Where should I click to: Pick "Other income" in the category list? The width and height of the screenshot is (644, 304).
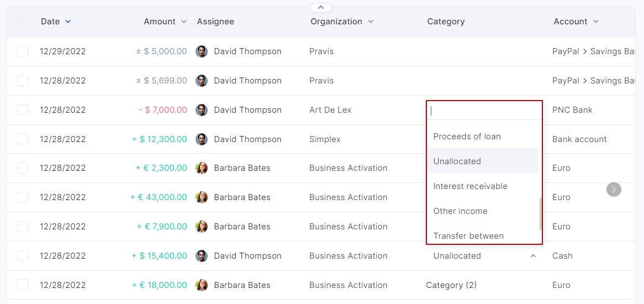click(460, 211)
